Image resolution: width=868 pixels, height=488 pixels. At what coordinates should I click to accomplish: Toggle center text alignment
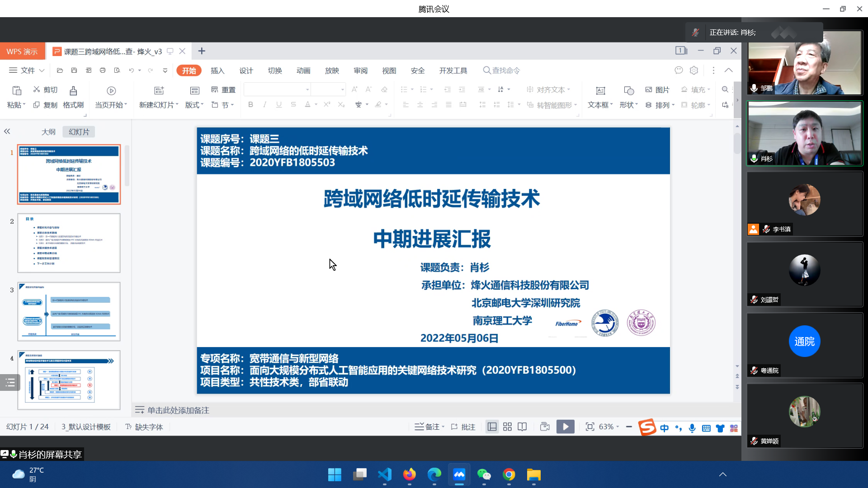point(420,104)
